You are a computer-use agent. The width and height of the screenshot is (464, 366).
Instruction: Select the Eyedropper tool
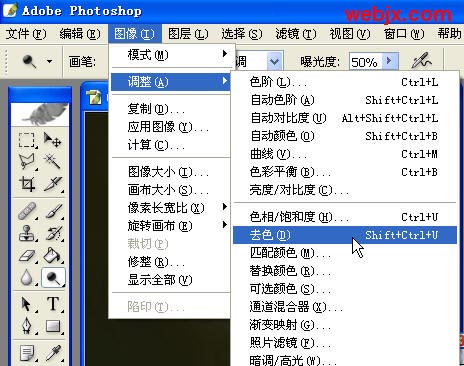click(52, 353)
